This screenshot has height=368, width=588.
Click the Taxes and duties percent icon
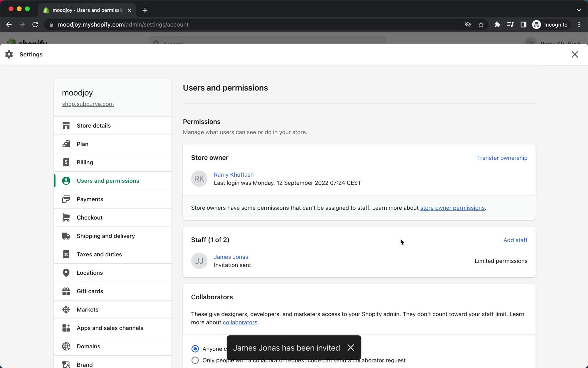tap(66, 254)
